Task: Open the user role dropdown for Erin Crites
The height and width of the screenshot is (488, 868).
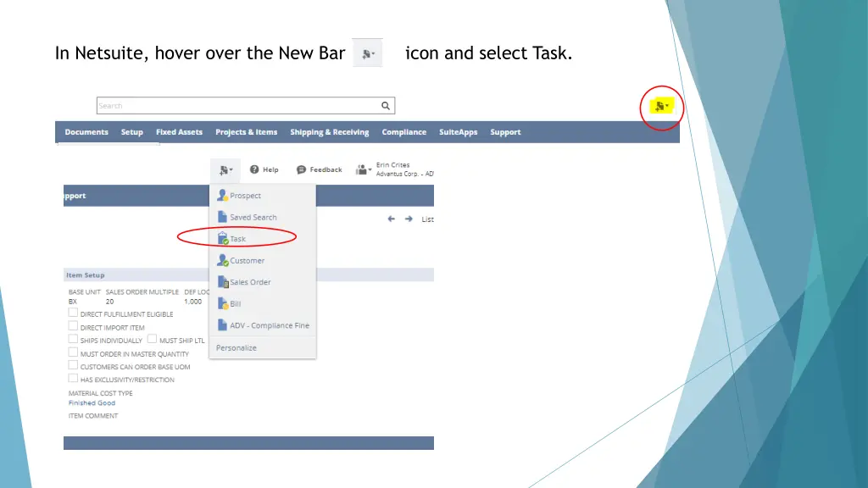Action: point(364,169)
